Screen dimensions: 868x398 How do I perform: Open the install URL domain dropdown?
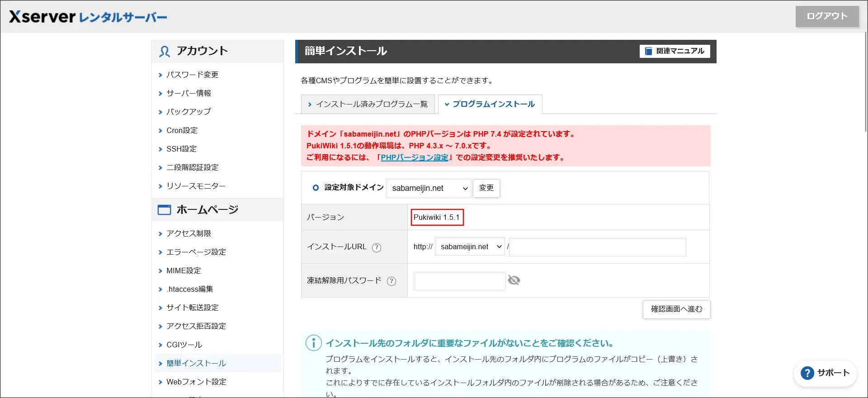pyautogui.click(x=470, y=246)
